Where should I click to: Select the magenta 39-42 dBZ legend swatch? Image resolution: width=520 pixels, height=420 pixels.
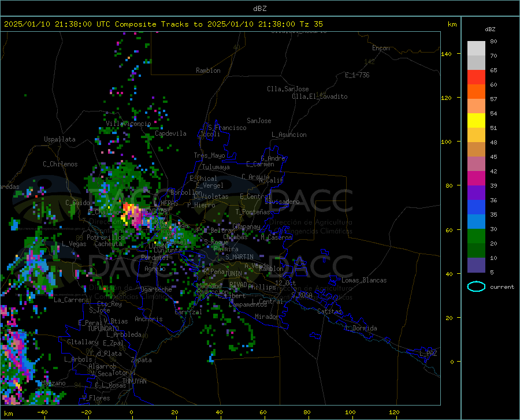coord(476,179)
